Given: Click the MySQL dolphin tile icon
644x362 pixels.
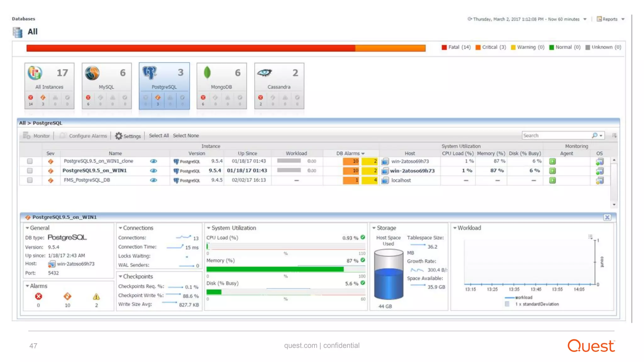Looking at the screenshot, I should click(x=92, y=73).
